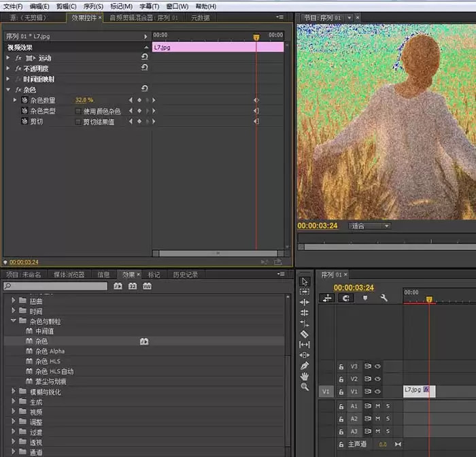Collapse the 杂色与颗粒 effects folder

point(14,321)
